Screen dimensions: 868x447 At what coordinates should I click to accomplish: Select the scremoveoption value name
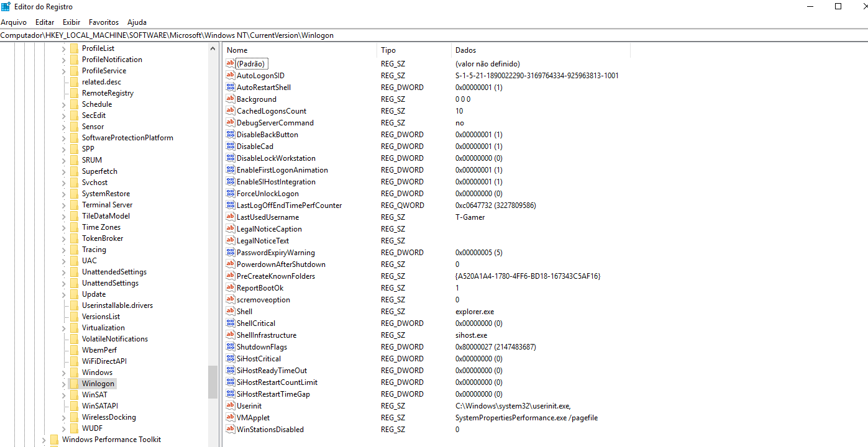[x=263, y=299]
